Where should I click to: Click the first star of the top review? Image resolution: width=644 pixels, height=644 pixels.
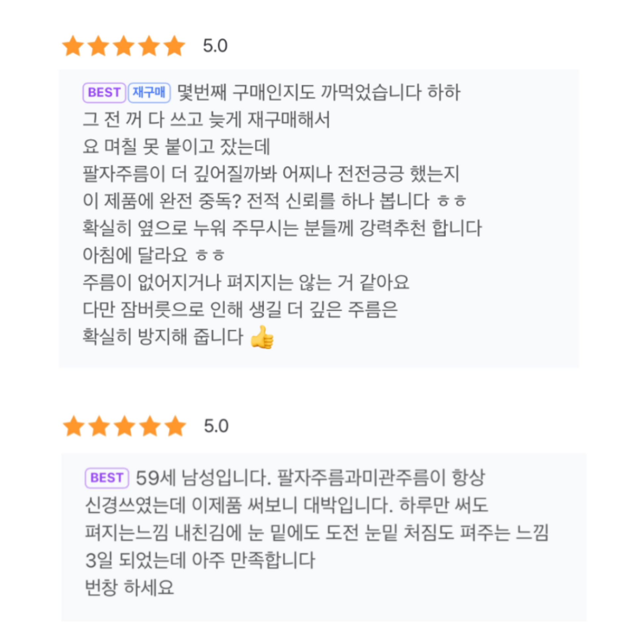pyautogui.click(x=73, y=46)
